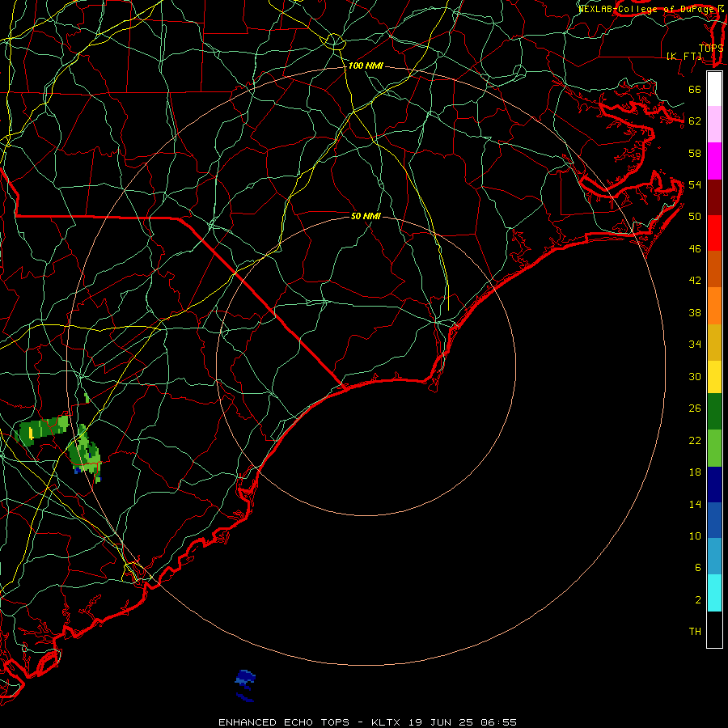Pick the cyan 10 kft legend swatch
728x728 pixels.
pyautogui.click(x=714, y=593)
